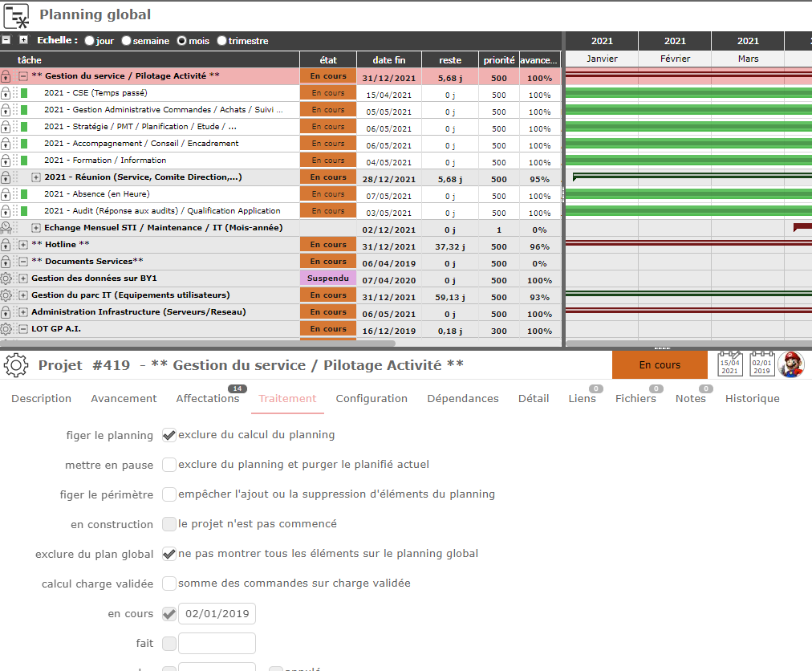812x671 pixels.
Task: Collapse the 'LOT GP A.I.' project row
Action: pos(23,329)
